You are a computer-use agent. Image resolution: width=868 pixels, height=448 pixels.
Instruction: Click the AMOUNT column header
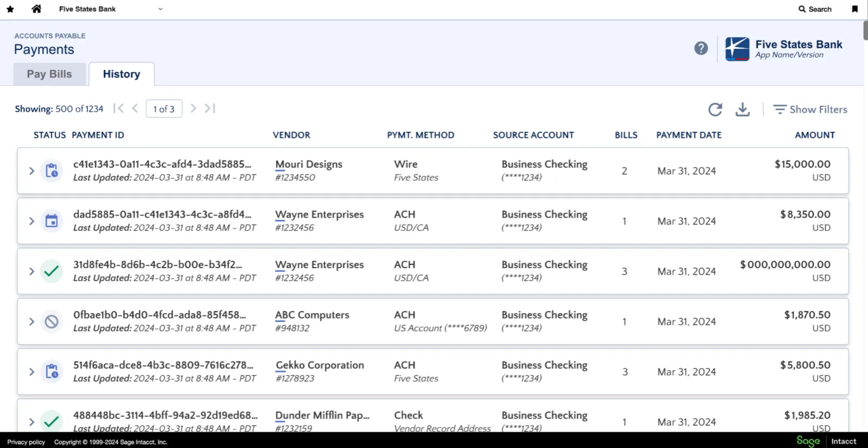[x=815, y=135]
